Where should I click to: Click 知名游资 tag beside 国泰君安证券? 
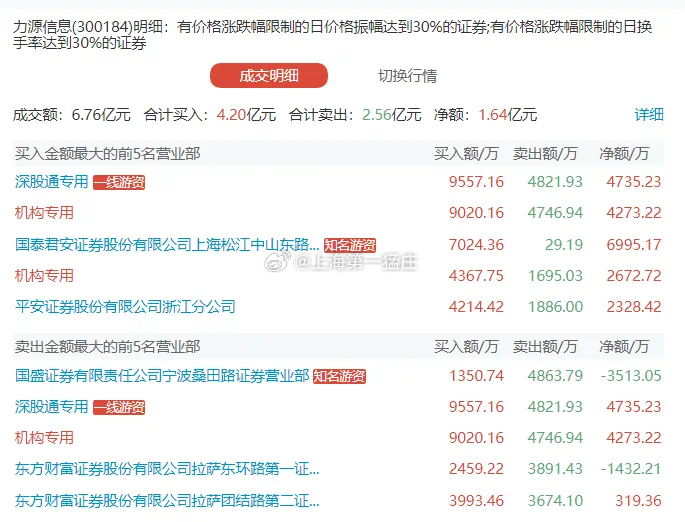coord(350,245)
